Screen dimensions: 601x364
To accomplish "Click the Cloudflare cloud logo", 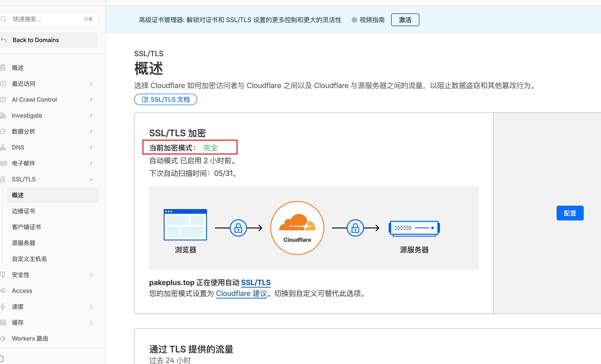I will (297, 222).
